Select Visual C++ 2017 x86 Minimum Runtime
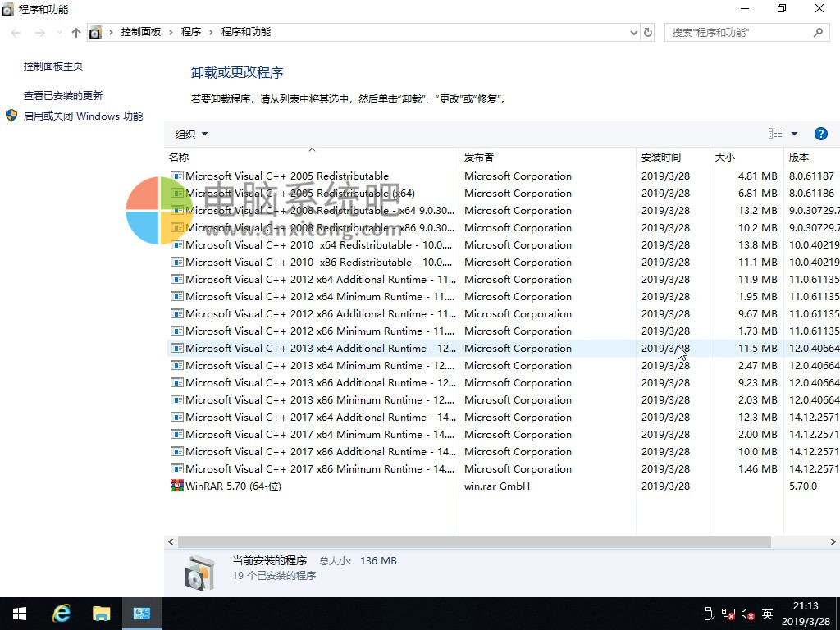 [x=504, y=468]
